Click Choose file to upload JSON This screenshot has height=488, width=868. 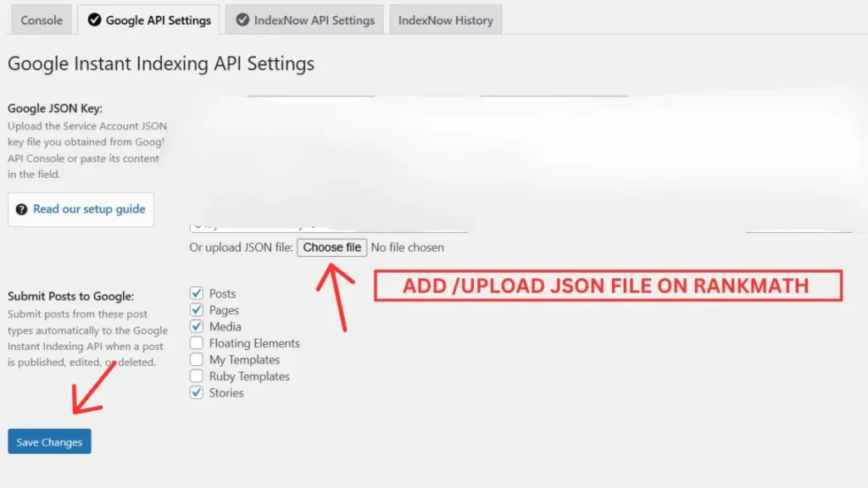(x=331, y=247)
